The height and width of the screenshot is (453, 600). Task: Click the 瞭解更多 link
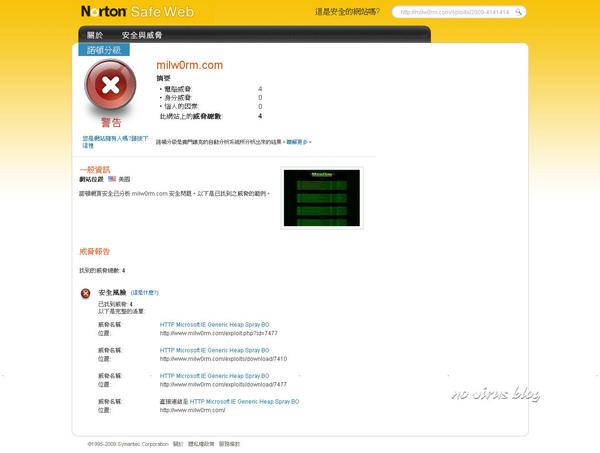pos(297,142)
